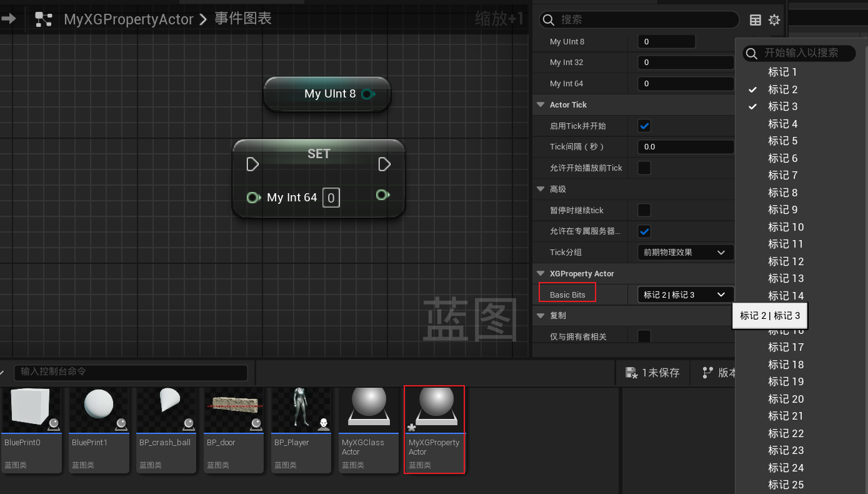Collapse the 高级 section
This screenshot has width=868, height=494.
pos(541,189)
